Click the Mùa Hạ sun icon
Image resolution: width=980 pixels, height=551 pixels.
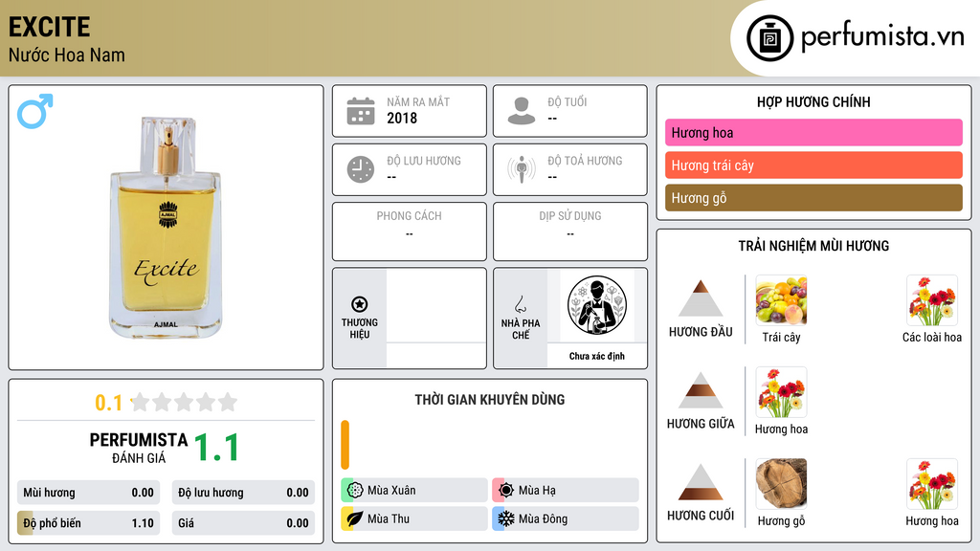[506, 491]
